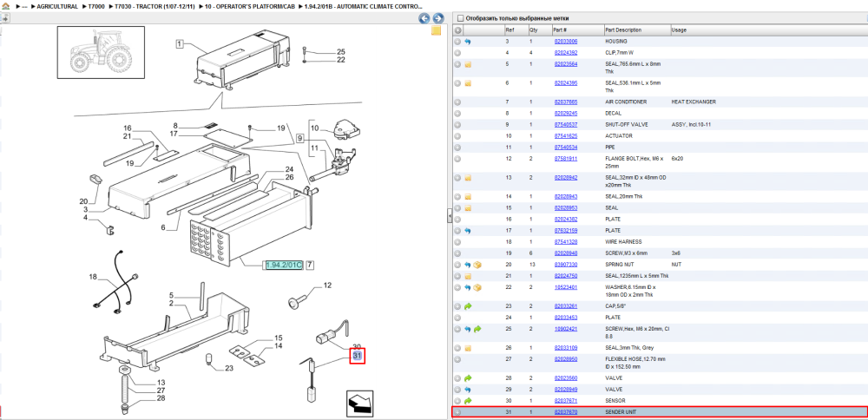Click callout number 18 wire harness label
Screen dimensions: 868x420
coord(93,276)
